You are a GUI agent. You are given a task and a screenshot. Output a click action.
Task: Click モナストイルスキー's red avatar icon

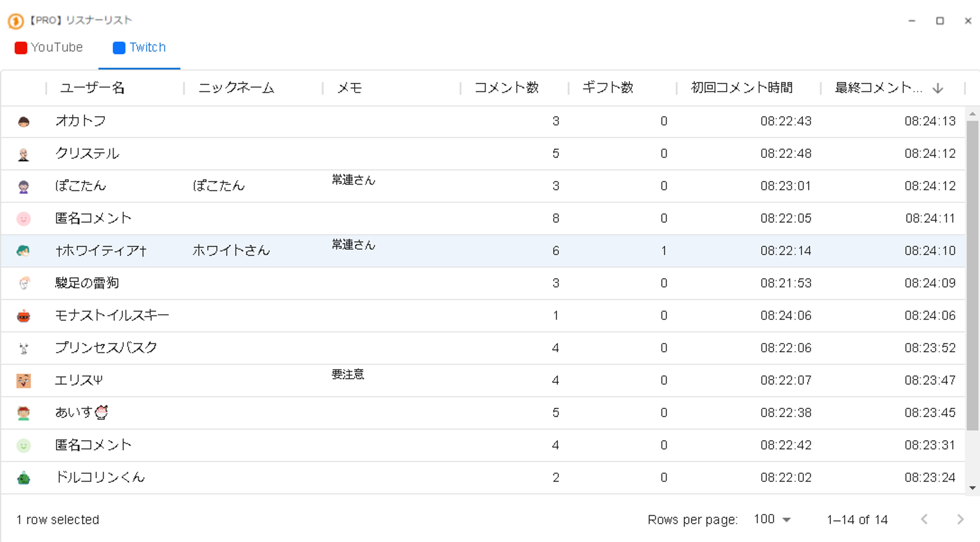(24, 316)
